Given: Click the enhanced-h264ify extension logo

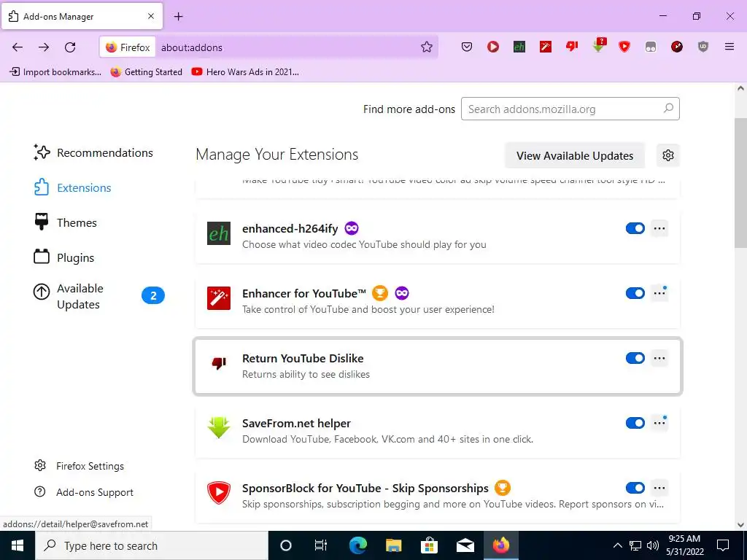Looking at the screenshot, I should [x=219, y=233].
